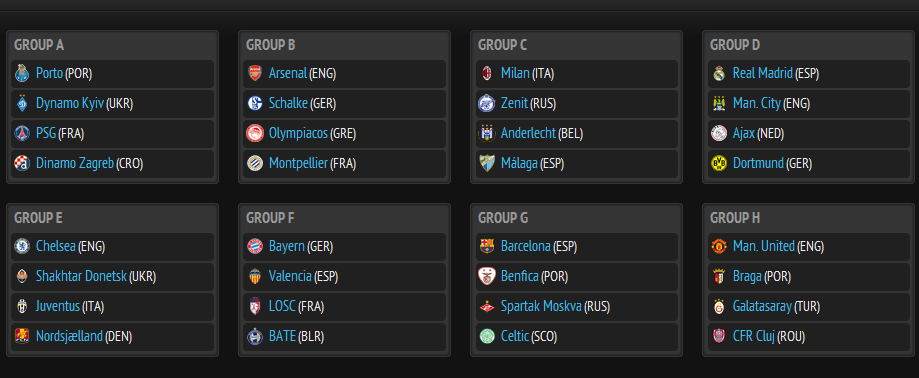Select the Group F header
The image size is (919, 378).
coord(270,218)
